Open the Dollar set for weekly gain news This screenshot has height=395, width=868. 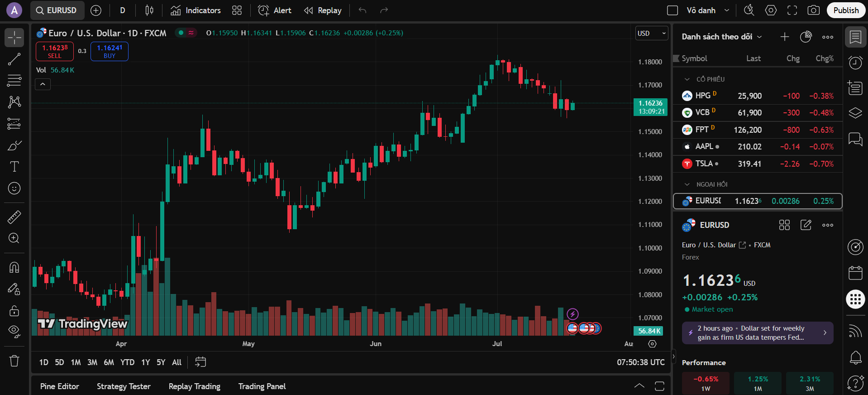coord(758,333)
